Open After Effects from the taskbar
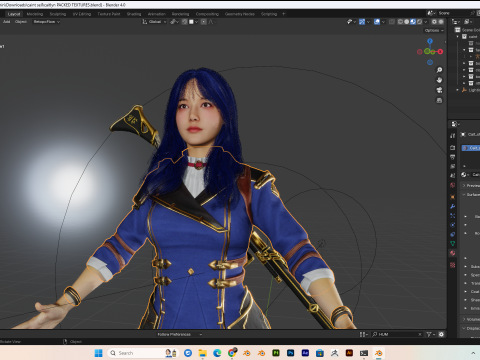480x360 pixels. [305, 353]
